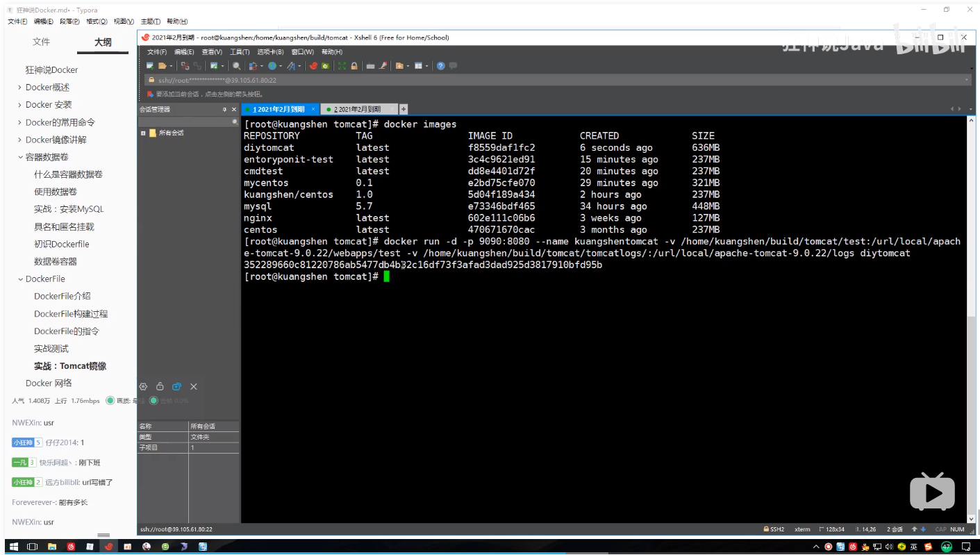Open the 编辑(E) menu in Xshell
The height and width of the screenshot is (555, 980).
[x=184, y=51]
